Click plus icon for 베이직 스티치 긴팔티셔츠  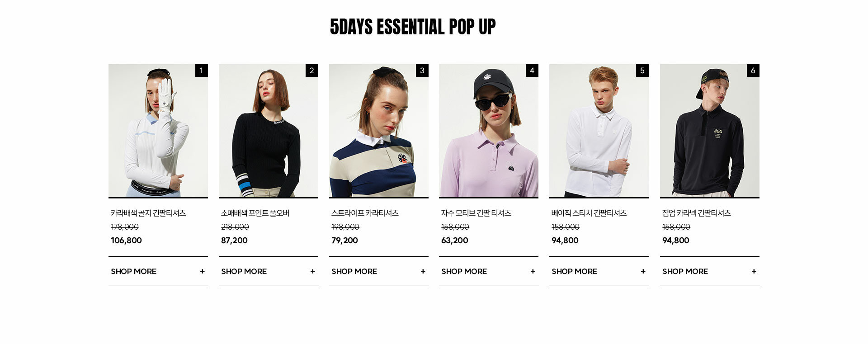643,271
